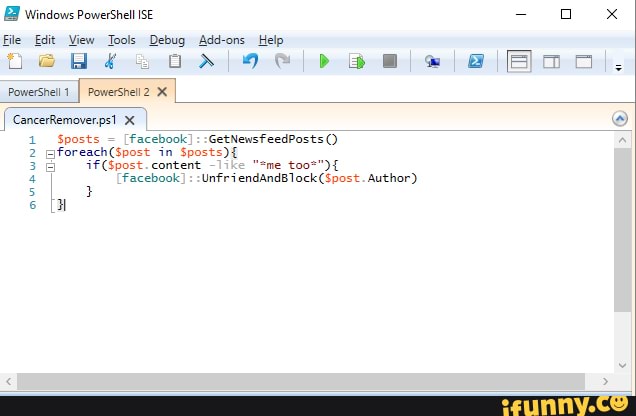Click $post.Author on line 4
Screen dimensions: 636x416
[367, 178]
